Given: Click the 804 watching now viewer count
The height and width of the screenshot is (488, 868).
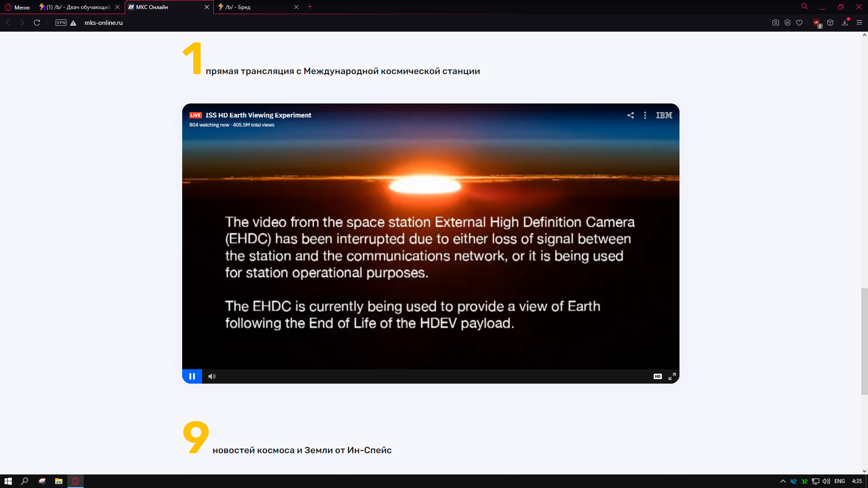Looking at the screenshot, I should click(x=209, y=125).
